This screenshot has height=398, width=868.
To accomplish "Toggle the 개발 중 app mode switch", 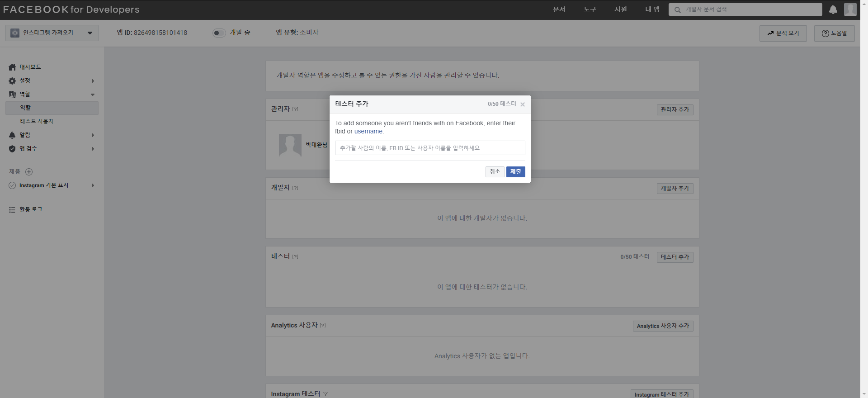I will pos(219,33).
